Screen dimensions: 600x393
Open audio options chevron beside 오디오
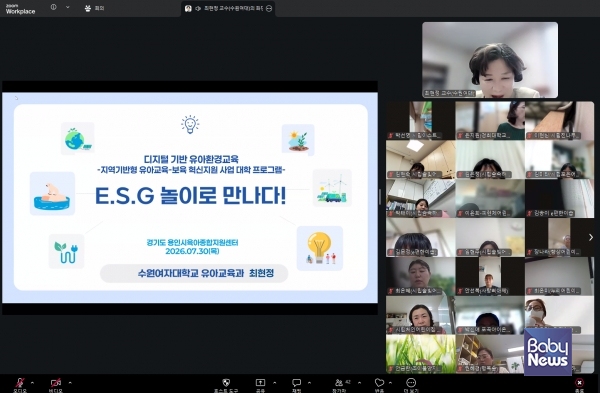tap(33, 382)
